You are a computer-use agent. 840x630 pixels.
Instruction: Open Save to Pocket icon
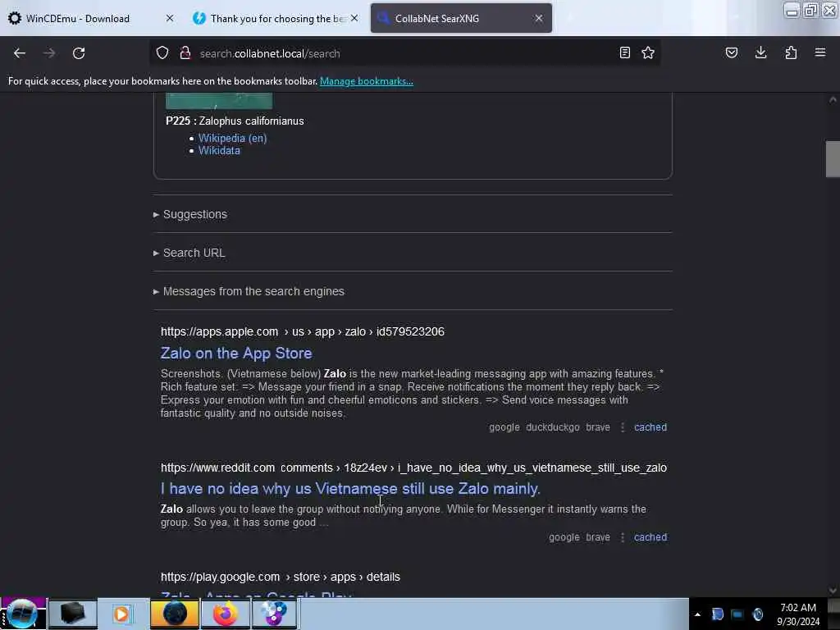click(x=732, y=53)
